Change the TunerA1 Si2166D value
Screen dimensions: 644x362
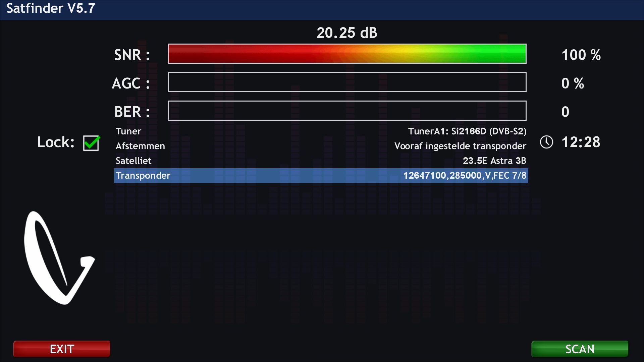[467, 131]
